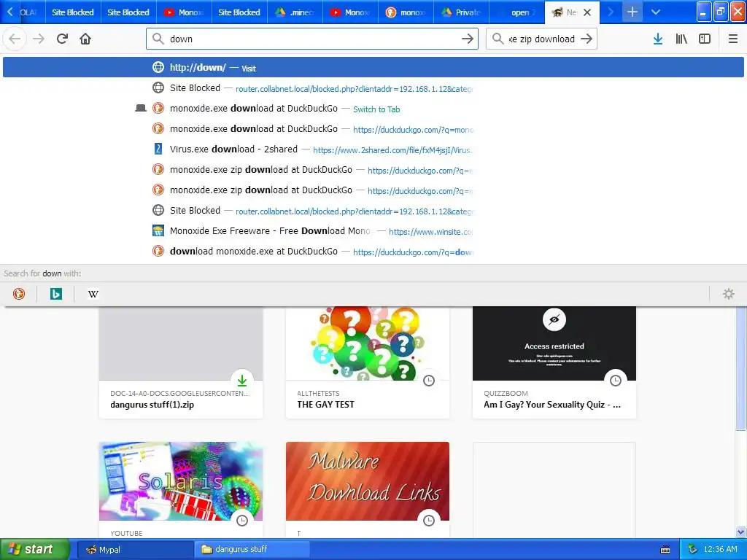Select download monoxide.exe at DuckDuckGo suggestion
Viewport: 747px width, 560px height.
[x=373, y=252]
